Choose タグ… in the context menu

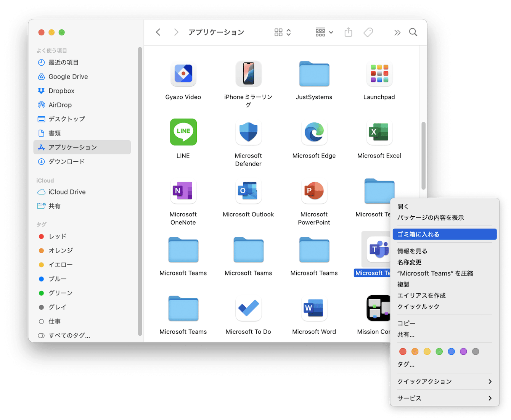(x=445, y=364)
